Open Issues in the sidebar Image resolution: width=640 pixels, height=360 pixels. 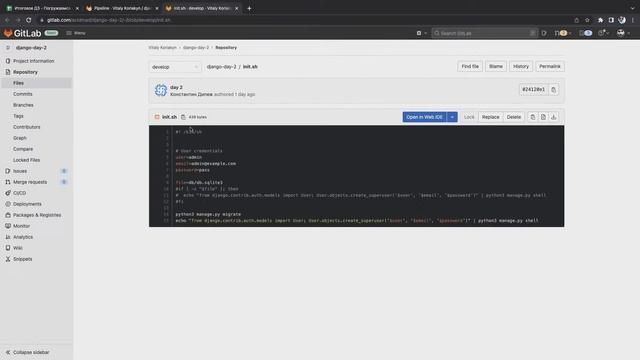(20, 171)
